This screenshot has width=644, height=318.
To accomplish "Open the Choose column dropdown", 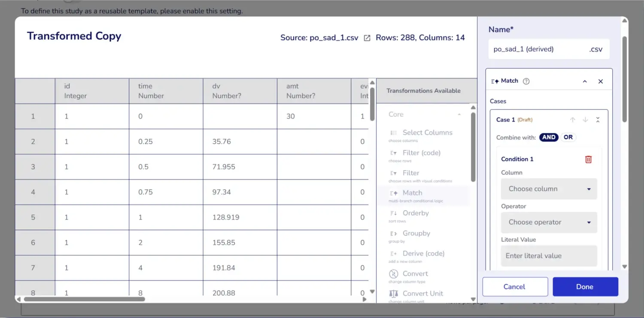I will click(x=549, y=189).
